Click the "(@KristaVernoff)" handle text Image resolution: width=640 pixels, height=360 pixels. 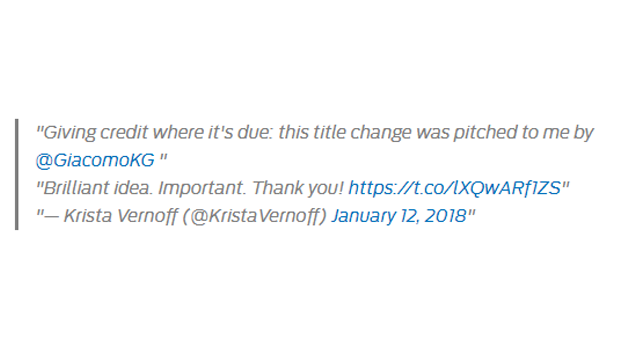click(x=255, y=216)
